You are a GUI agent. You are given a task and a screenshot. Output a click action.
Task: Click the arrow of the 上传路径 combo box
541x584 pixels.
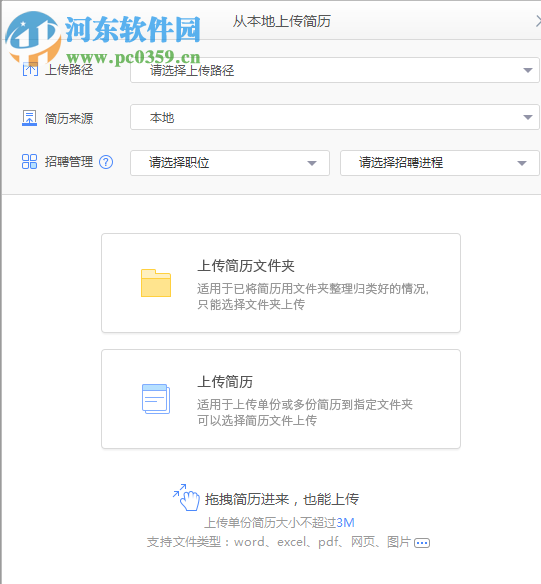coord(528,70)
